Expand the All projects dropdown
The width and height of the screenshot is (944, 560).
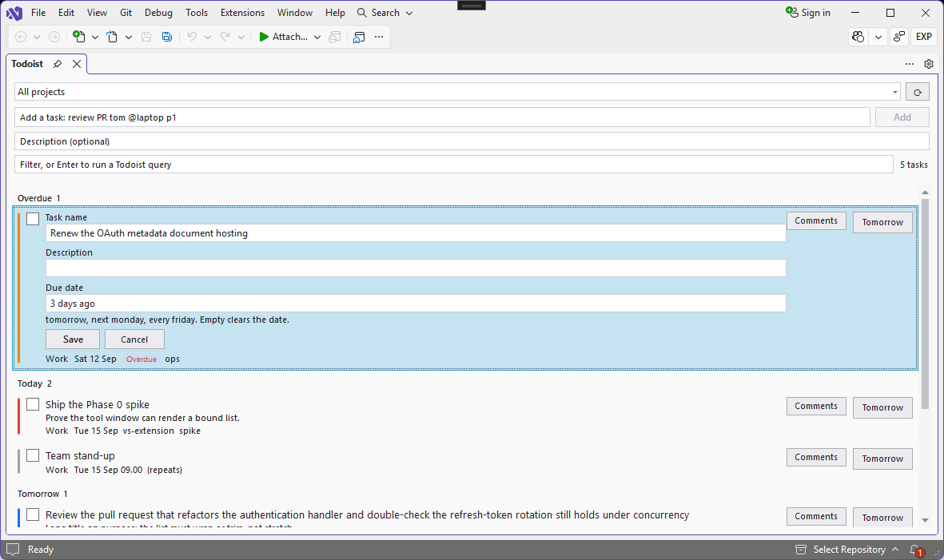895,92
